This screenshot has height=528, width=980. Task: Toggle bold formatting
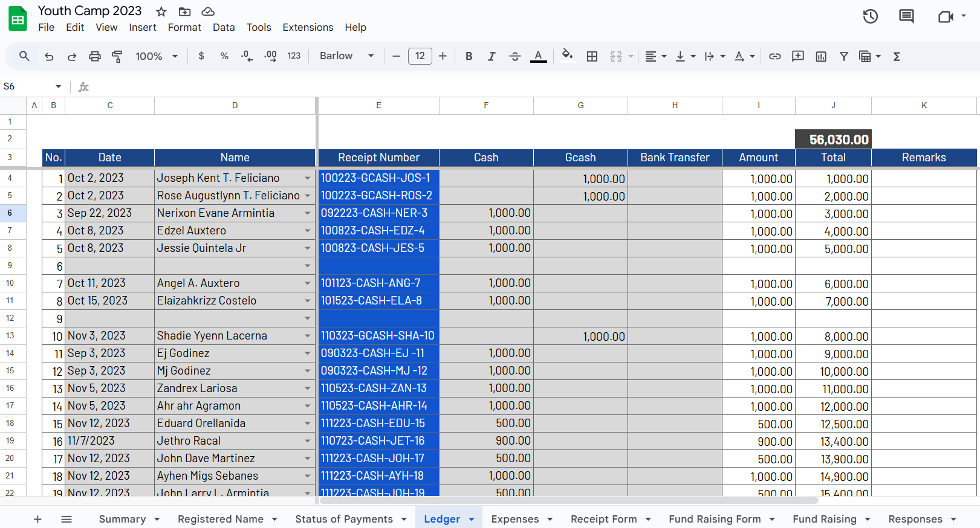[469, 56]
